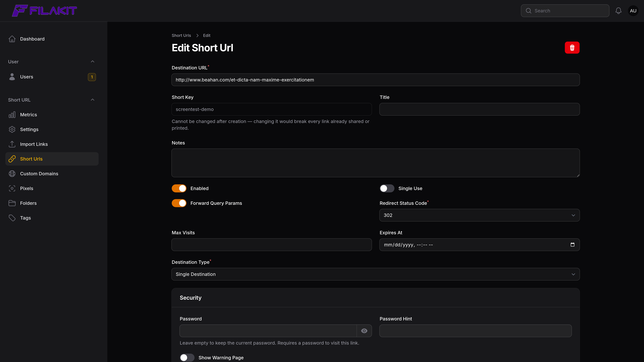Click the Expires At date field
Screen dimensions: 644x362
480,245
